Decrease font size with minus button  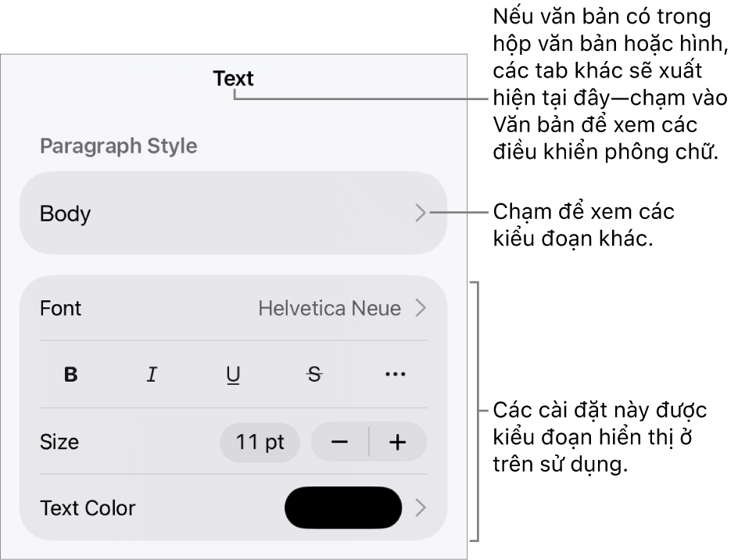pos(340,442)
